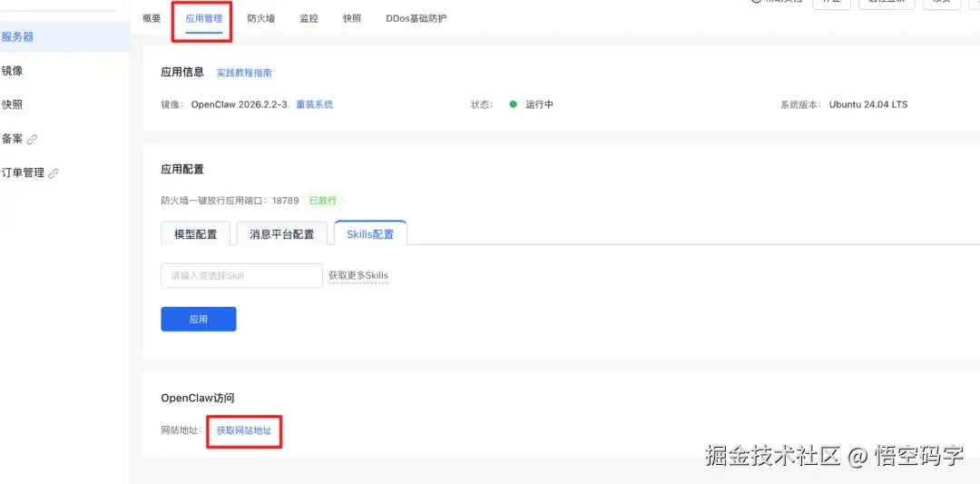980x484 pixels.
Task: Click the 获取网站地址 link
Action: (244, 430)
